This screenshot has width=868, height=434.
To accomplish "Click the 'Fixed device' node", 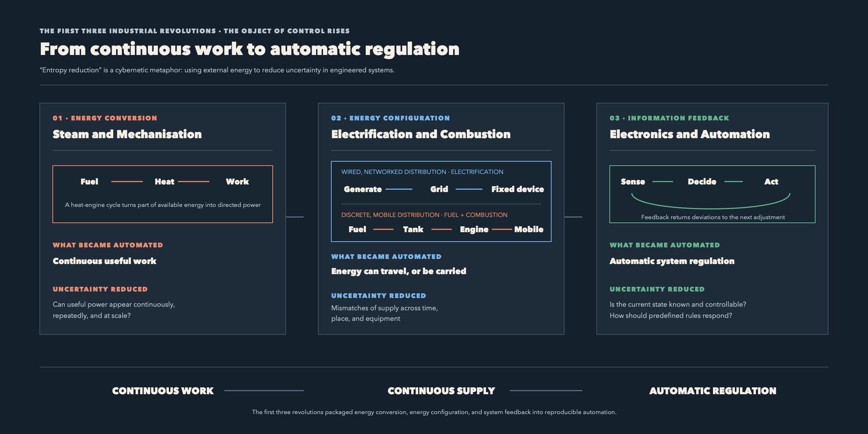I will [x=518, y=189].
